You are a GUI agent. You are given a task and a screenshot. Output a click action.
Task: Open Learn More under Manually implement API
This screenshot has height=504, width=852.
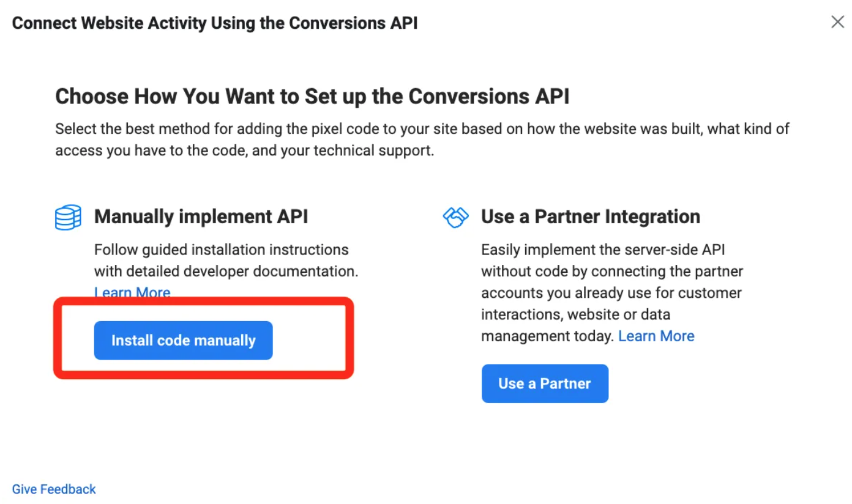click(x=132, y=292)
